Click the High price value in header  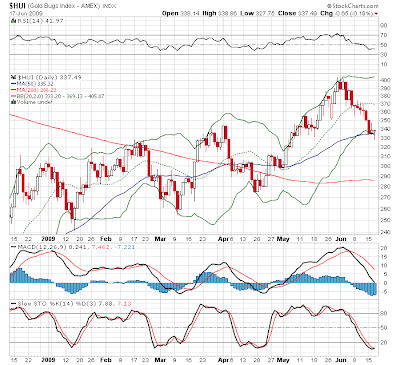coord(228,13)
